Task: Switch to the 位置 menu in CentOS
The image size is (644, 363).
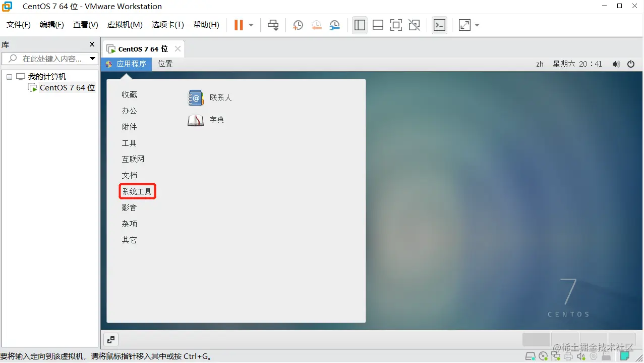Action: 165,64
